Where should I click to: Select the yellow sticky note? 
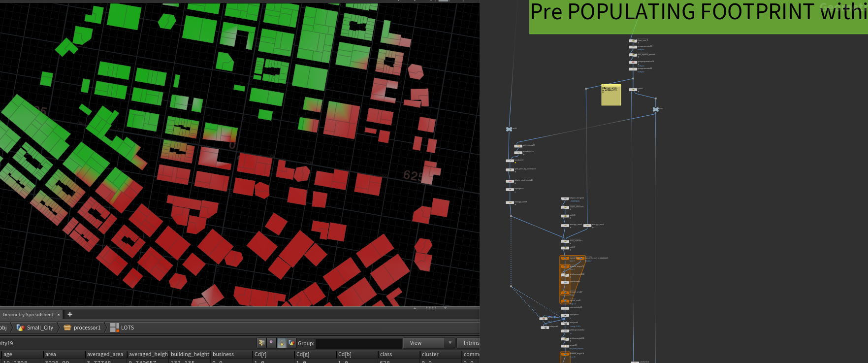point(611,95)
